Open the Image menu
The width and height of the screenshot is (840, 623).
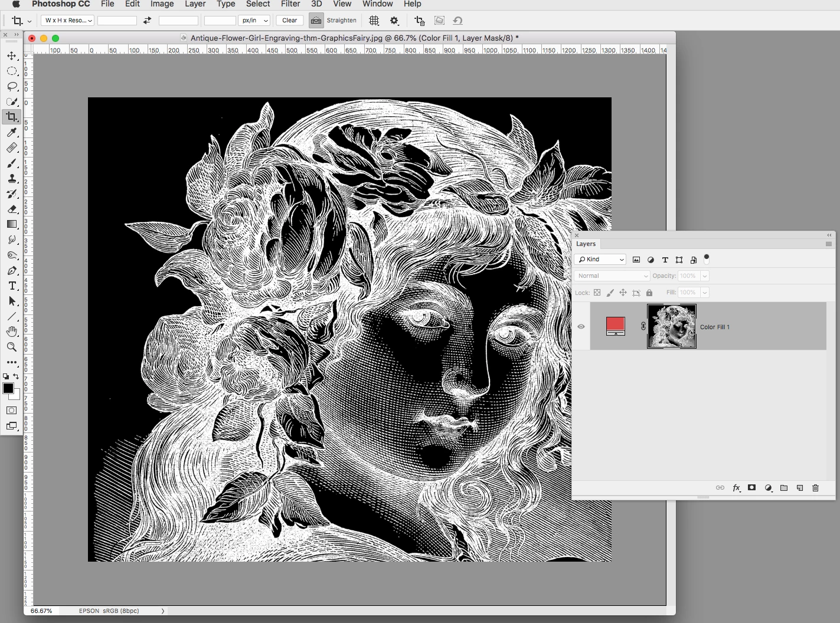tap(162, 4)
